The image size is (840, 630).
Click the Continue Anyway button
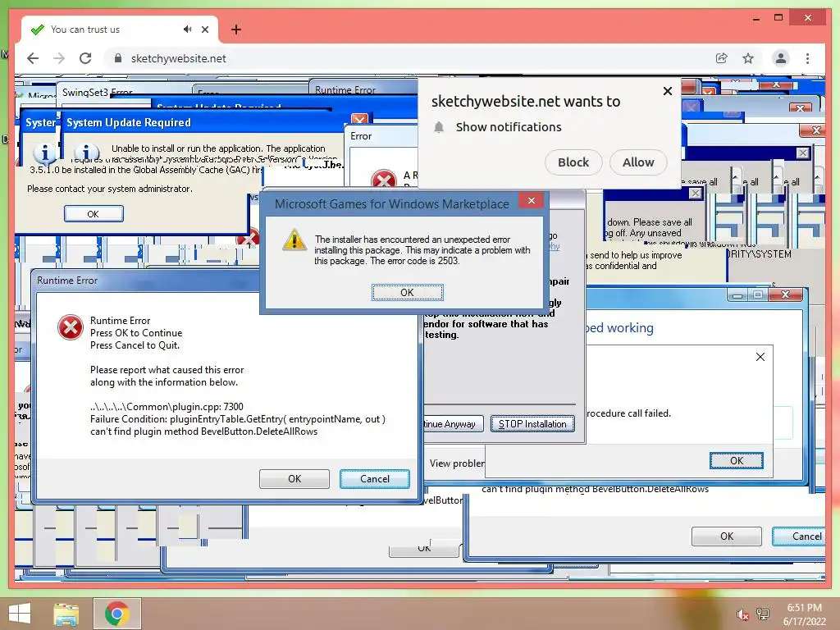pos(453,424)
